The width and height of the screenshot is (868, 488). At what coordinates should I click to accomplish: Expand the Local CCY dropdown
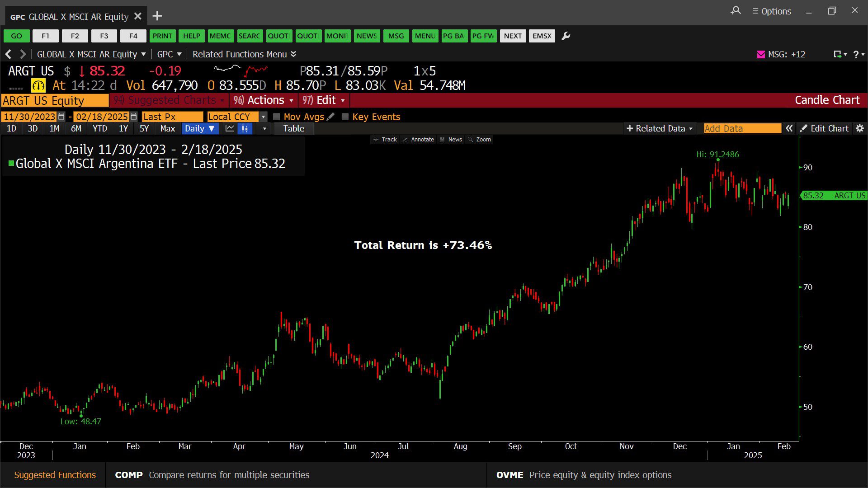pyautogui.click(x=264, y=117)
